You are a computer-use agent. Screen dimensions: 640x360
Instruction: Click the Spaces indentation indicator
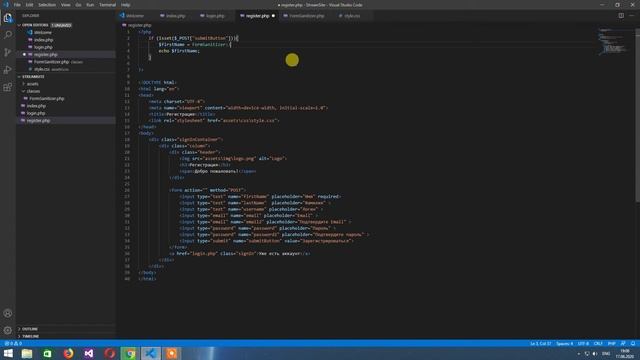click(x=564, y=344)
